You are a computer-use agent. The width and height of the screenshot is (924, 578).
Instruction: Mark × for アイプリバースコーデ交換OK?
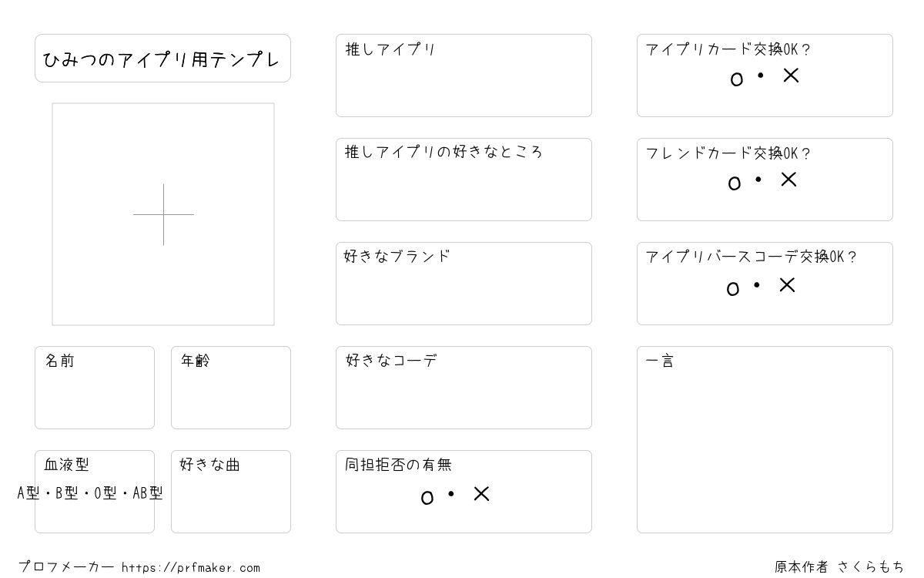pyautogui.click(x=787, y=285)
